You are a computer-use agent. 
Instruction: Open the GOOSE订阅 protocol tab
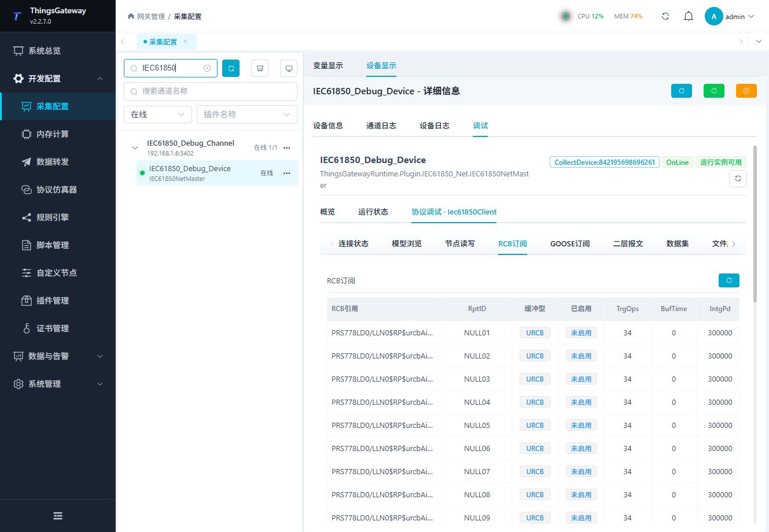tap(570, 243)
